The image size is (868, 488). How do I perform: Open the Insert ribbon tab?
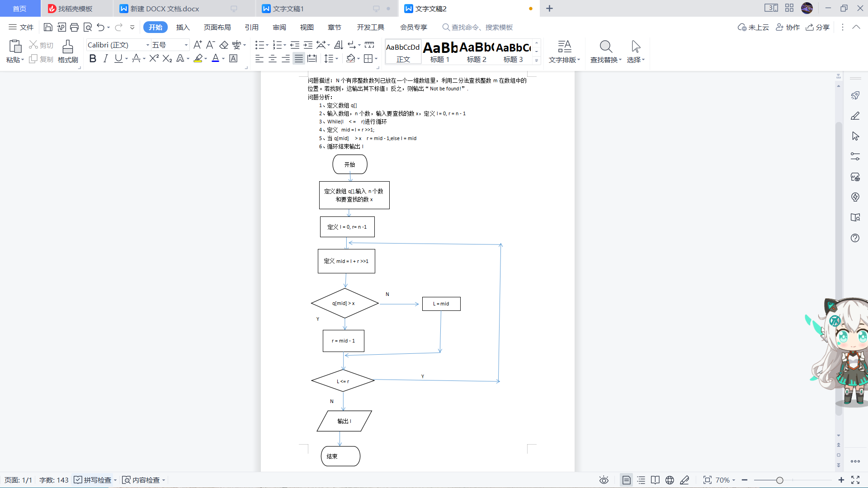[183, 27]
